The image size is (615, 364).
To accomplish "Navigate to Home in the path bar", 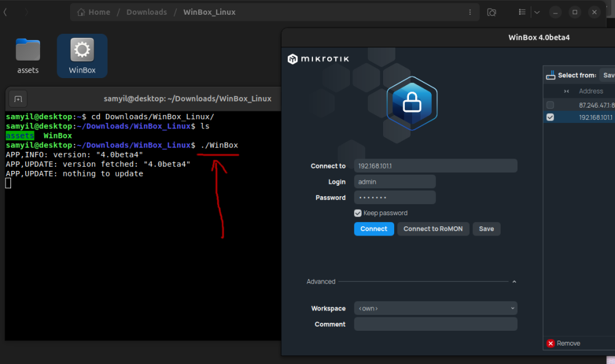I will [x=94, y=12].
